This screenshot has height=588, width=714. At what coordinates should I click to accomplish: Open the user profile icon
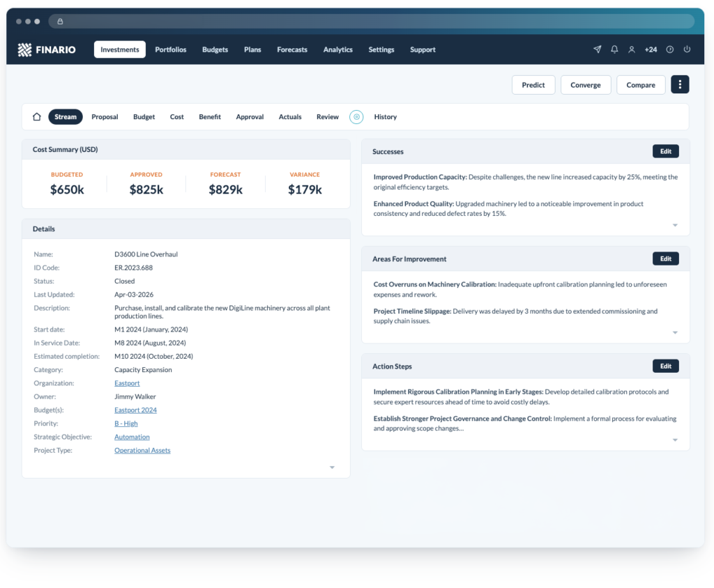point(632,49)
